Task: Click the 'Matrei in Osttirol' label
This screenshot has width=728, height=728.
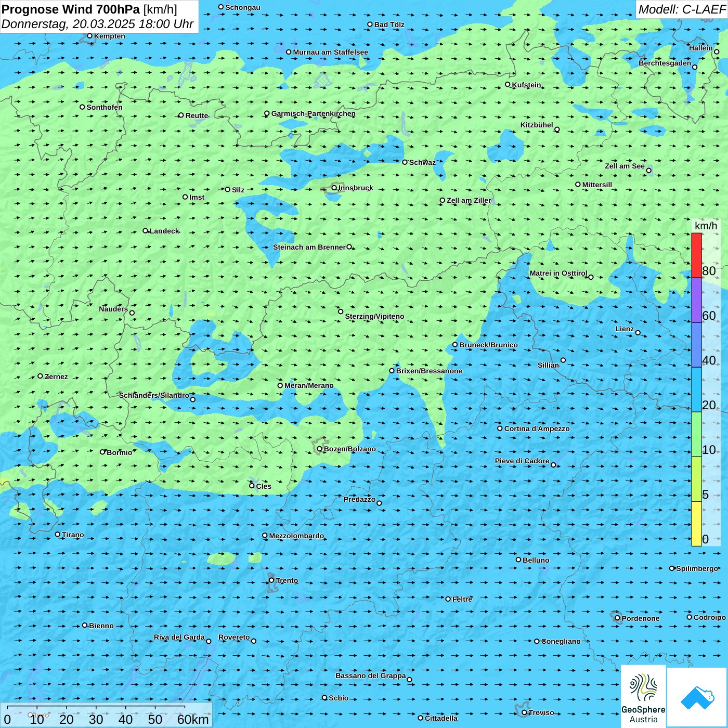Action: coord(558,273)
